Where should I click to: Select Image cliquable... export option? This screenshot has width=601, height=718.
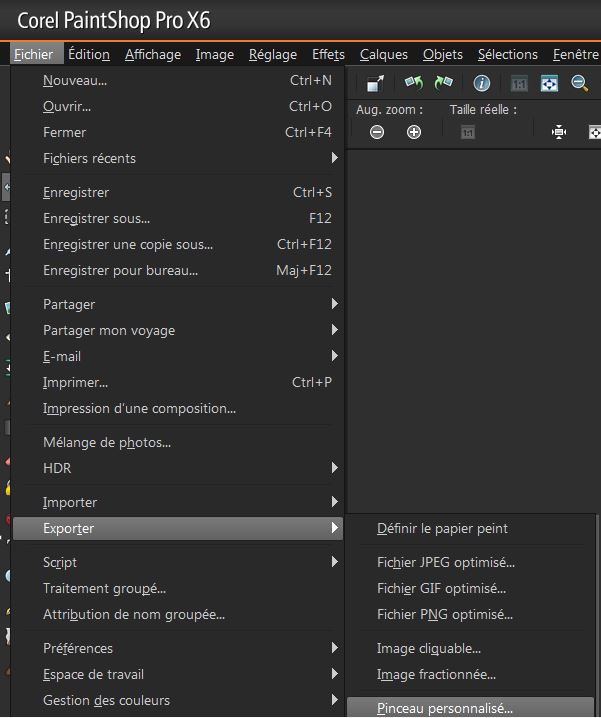click(x=471, y=648)
